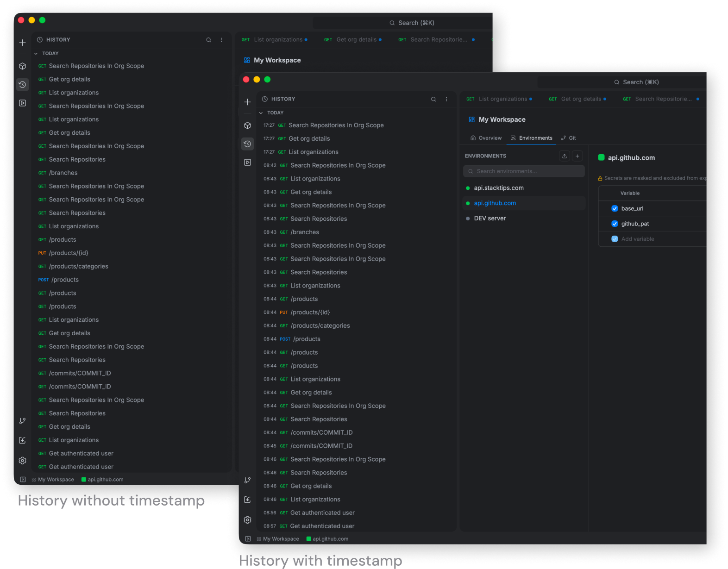Open the runner play icon in back window sidebar
Image resolution: width=728 pixels, height=569 pixels.
tap(22, 103)
